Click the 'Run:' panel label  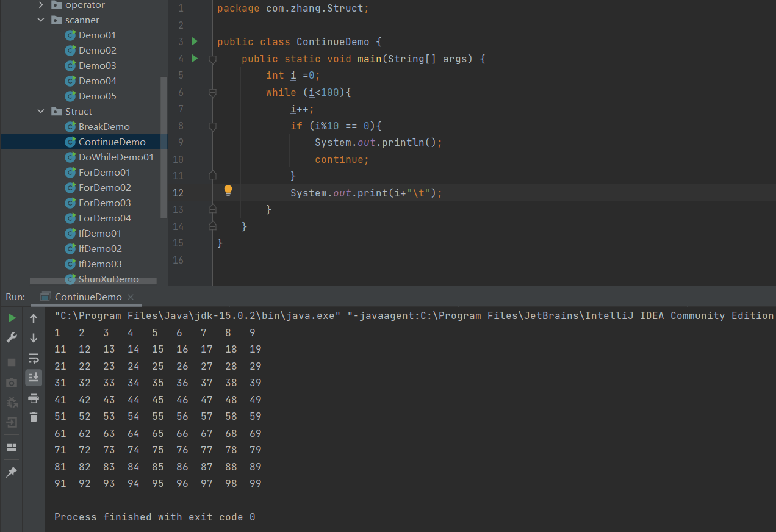[x=15, y=297]
